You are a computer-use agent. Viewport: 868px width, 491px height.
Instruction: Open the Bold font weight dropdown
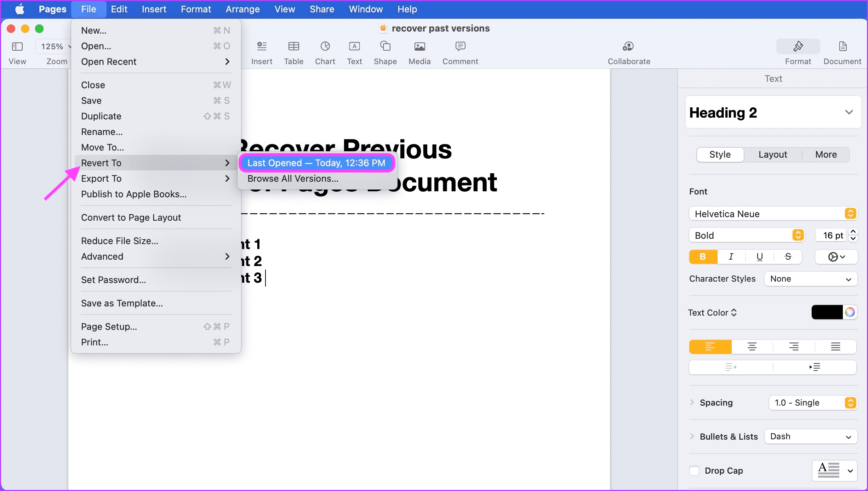747,235
